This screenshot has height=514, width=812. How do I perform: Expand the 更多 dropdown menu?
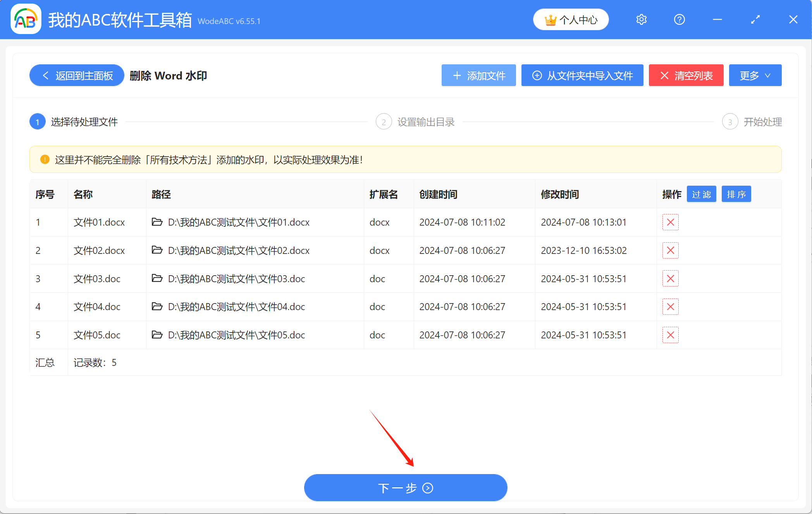[x=755, y=75]
